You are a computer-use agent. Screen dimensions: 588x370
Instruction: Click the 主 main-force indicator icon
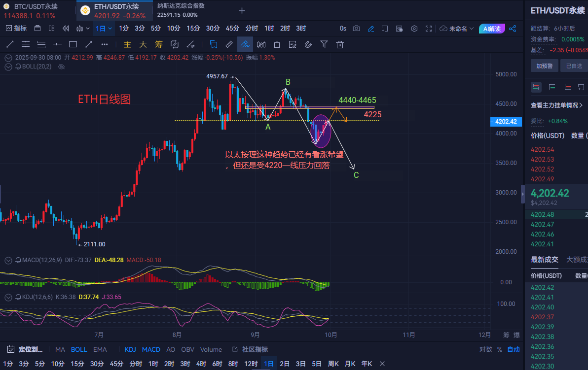[x=127, y=44]
